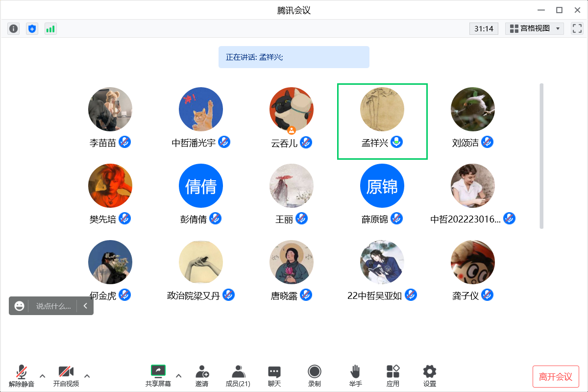Click the say something input field
The width and height of the screenshot is (588, 392).
pyautogui.click(x=53, y=306)
